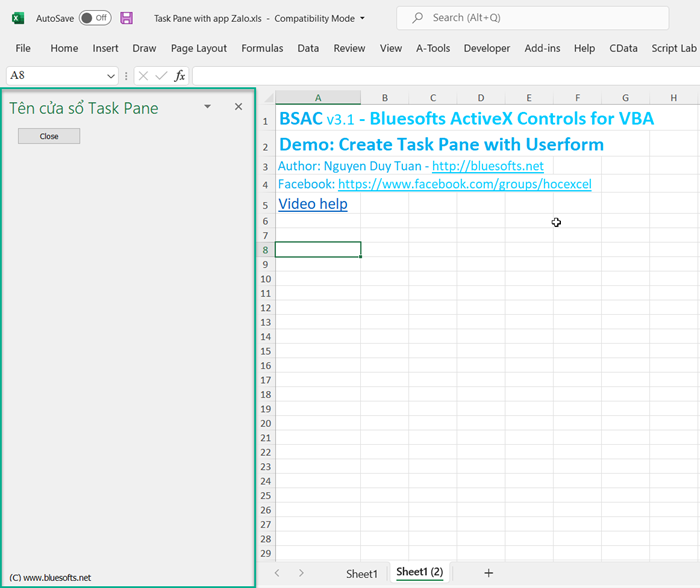Switch to the Formulas tab
700x588 pixels.
262,48
